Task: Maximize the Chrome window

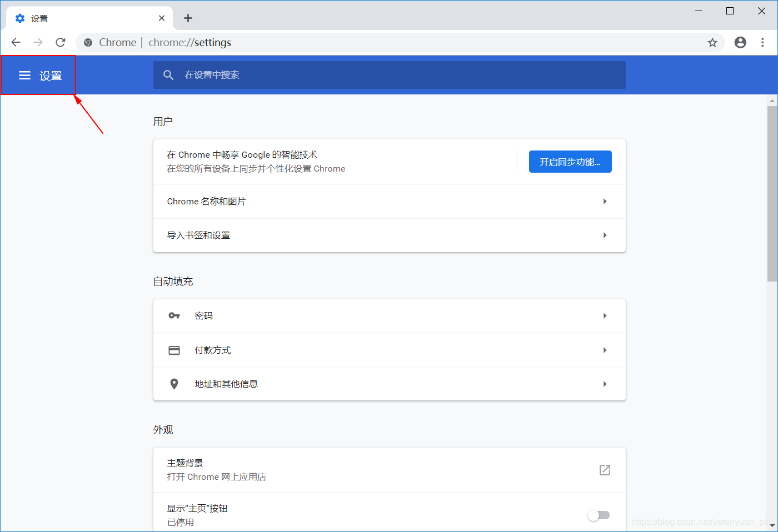Action: [730, 11]
